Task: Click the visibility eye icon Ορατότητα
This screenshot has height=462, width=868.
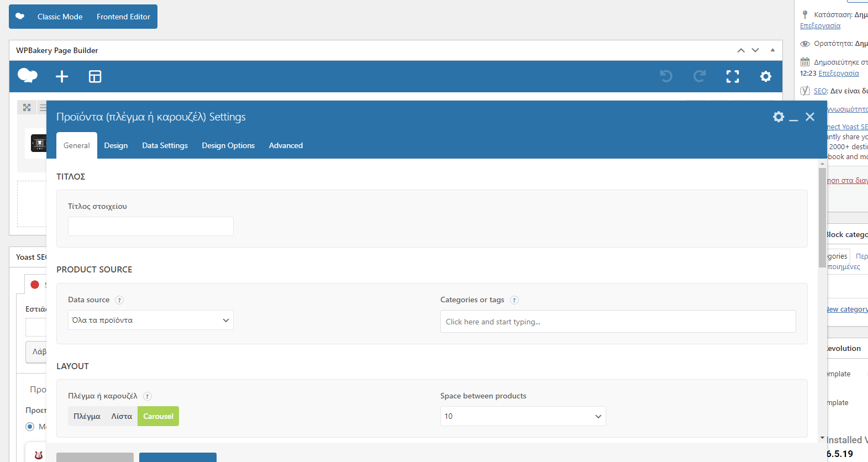Action: [805, 44]
